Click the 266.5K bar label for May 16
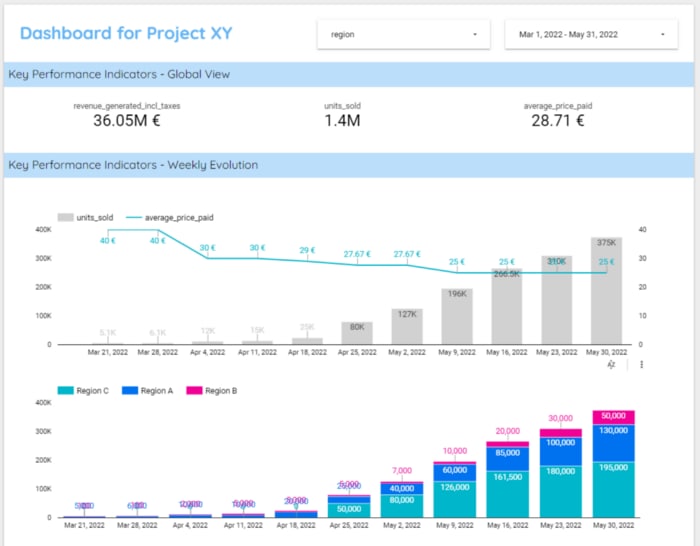Image resolution: width=700 pixels, height=546 pixels. (507, 274)
